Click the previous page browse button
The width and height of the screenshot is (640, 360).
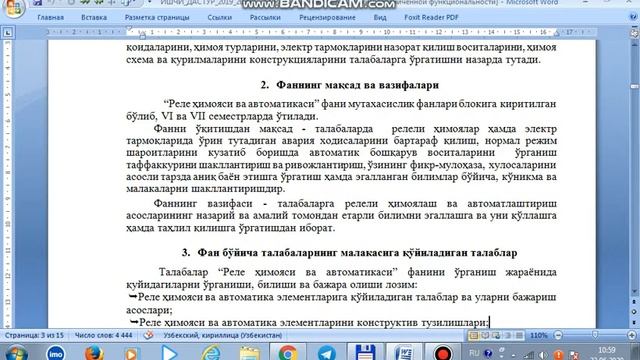634,302
